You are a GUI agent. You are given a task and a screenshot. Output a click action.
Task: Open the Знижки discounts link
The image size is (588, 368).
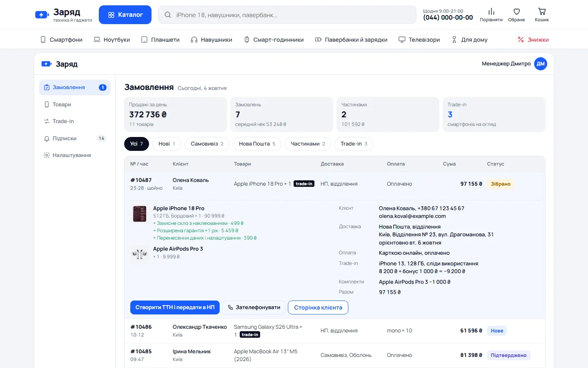tap(533, 40)
